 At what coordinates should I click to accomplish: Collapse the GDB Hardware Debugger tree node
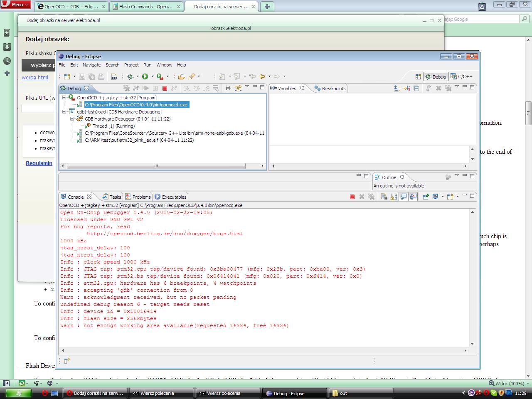tap(72, 119)
